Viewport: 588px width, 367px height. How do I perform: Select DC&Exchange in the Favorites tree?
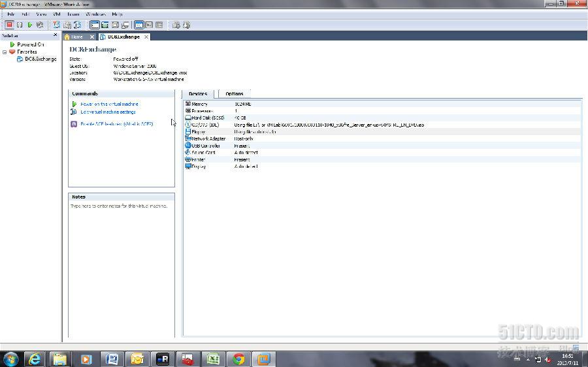tap(41, 59)
